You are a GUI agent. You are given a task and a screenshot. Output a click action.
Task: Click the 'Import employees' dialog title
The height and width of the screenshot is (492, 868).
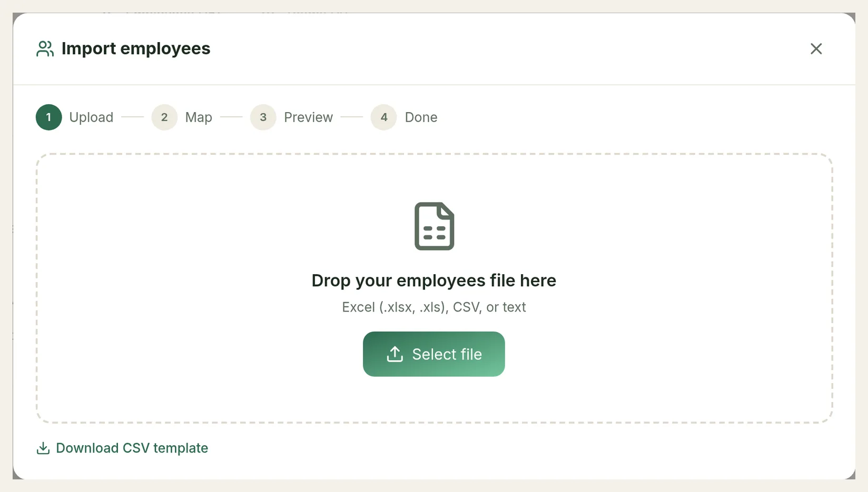click(x=136, y=48)
